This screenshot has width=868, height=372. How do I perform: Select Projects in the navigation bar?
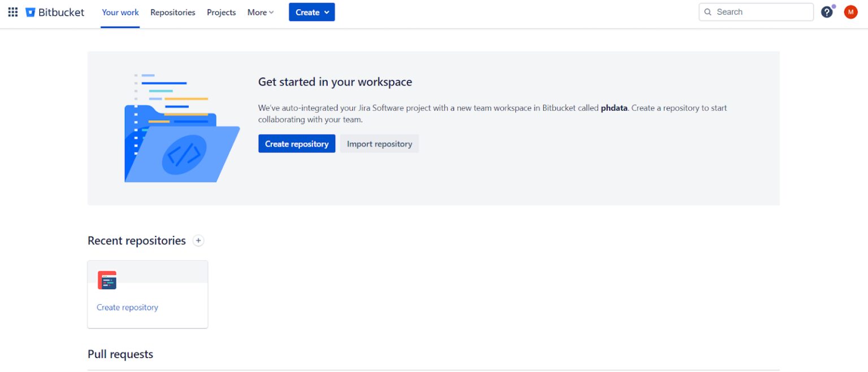[221, 12]
